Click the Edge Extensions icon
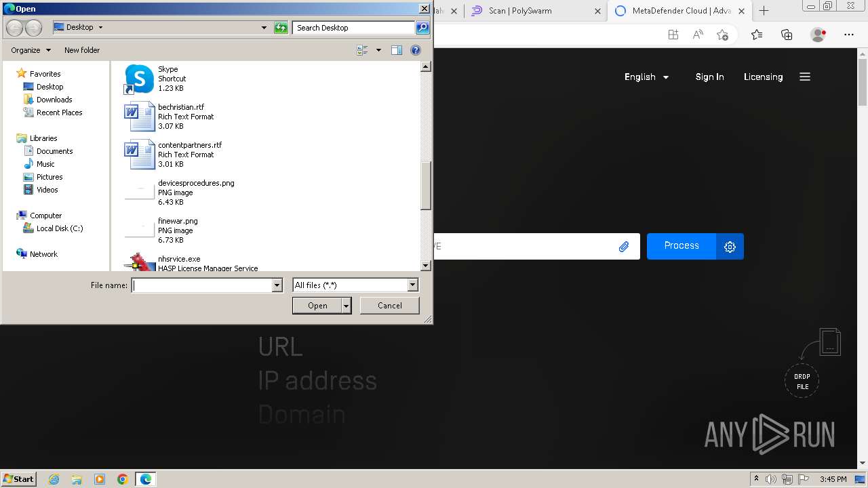868x488 pixels. pos(673,35)
